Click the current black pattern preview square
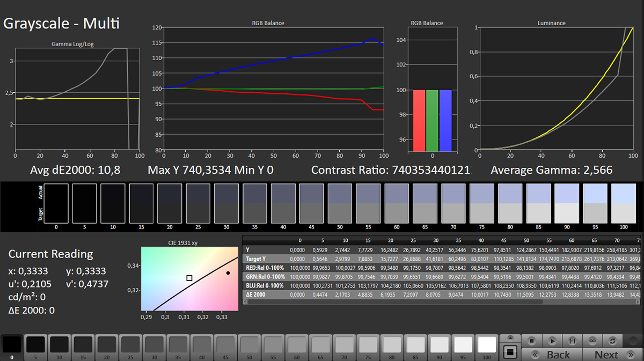 click(x=510, y=352)
